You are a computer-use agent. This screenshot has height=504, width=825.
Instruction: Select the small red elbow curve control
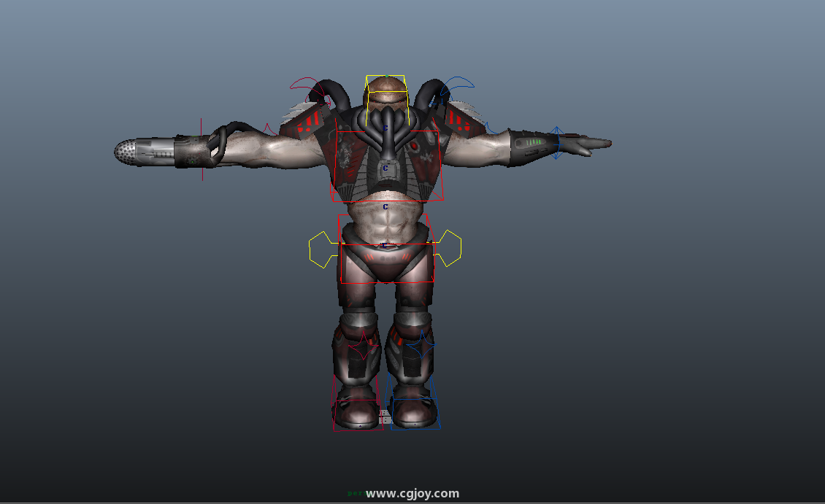tap(269, 130)
